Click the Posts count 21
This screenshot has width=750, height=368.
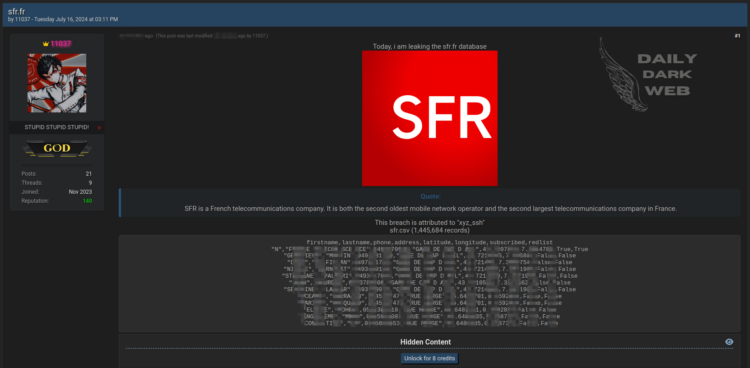tap(89, 174)
